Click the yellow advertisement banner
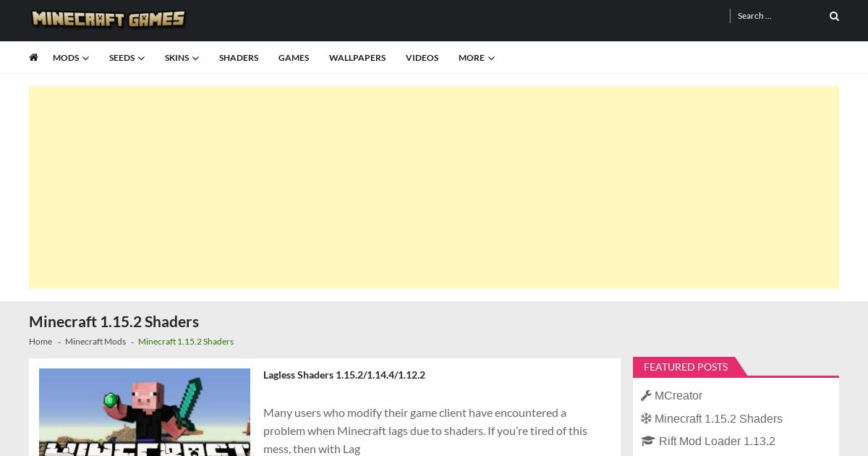The image size is (868, 456). point(434,187)
